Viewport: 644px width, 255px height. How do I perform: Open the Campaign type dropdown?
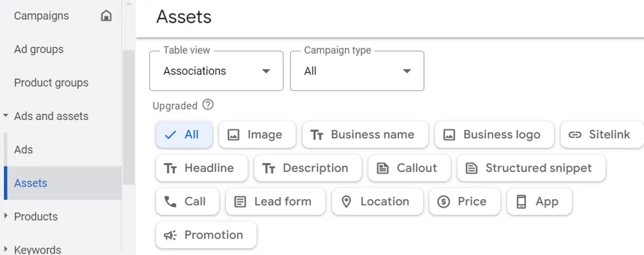pos(357,71)
